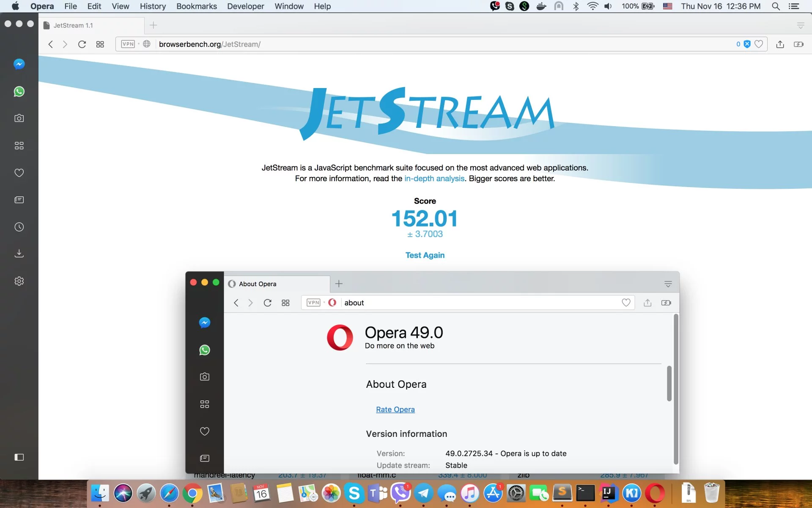Reload the JetStream page
Screen dimensions: 812x508
[82, 44]
